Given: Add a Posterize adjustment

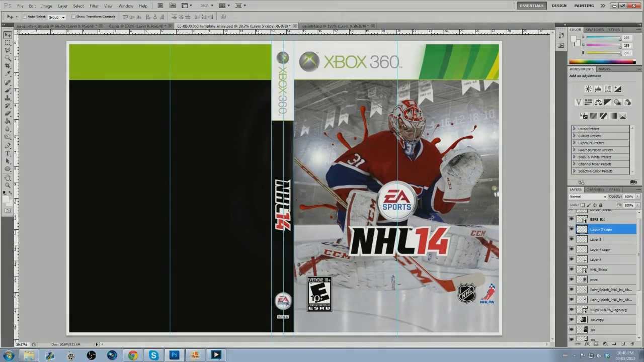Looking at the screenshot, I should pyautogui.click(x=593, y=116).
